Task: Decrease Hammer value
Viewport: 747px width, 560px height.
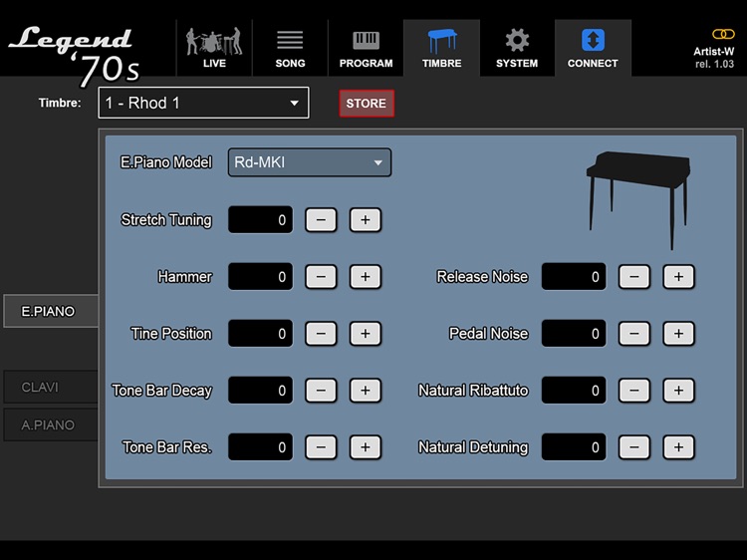Action: [x=321, y=276]
